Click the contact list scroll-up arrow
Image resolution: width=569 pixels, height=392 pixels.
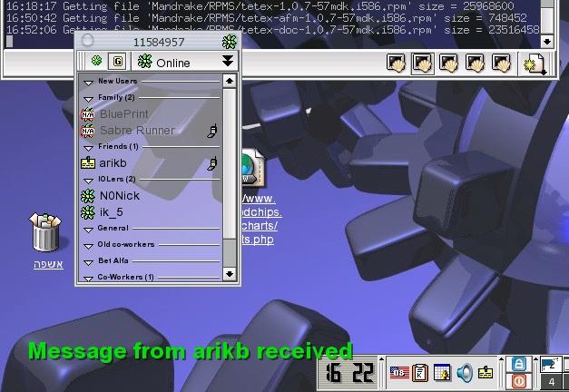pyautogui.click(x=230, y=81)
